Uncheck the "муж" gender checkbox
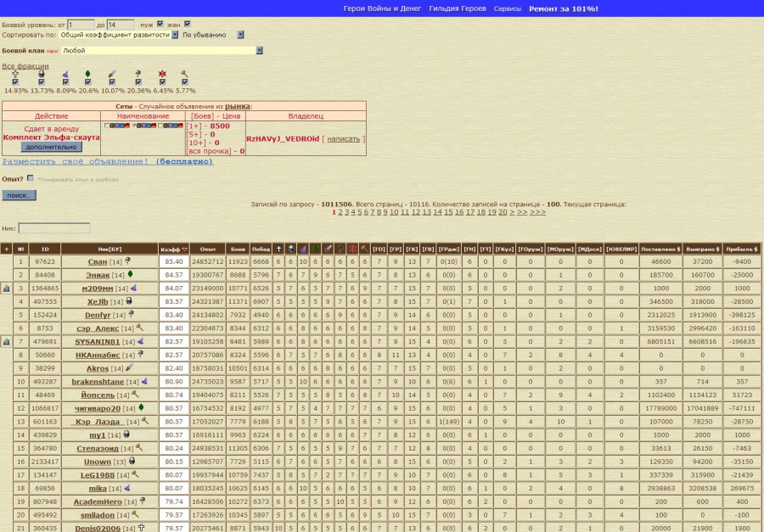764x532 pixels. point(160,25)
